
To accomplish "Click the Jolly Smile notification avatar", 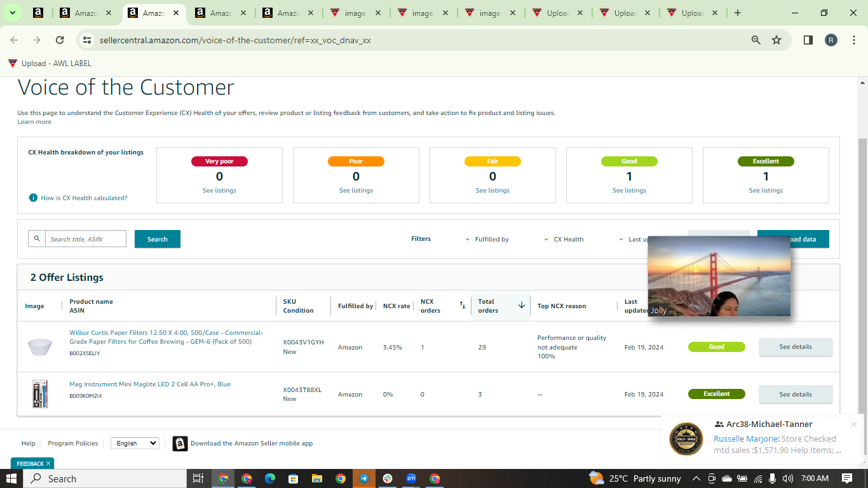I will 686,438.
